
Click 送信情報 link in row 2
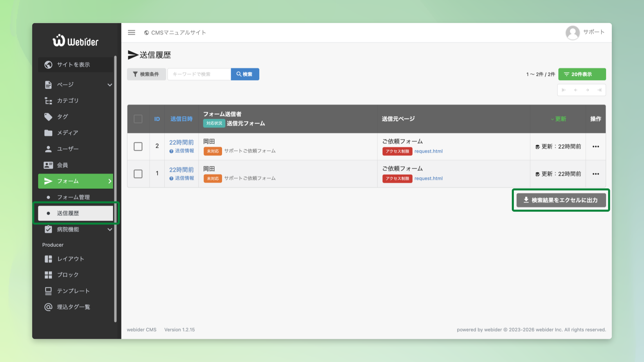click(x=184, y=151)
